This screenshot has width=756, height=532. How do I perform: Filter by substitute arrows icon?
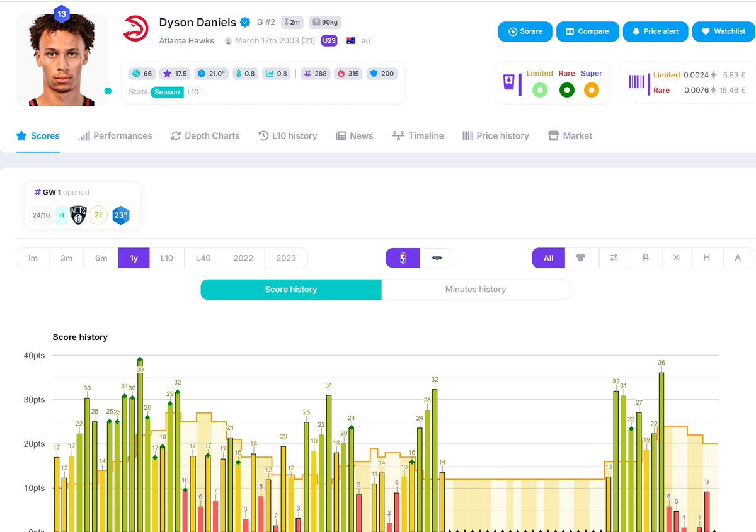tap(613, 258)
